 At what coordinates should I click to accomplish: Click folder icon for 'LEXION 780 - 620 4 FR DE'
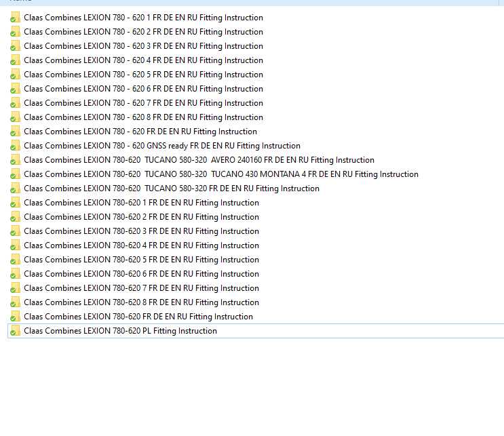click(x=15, y=60)
